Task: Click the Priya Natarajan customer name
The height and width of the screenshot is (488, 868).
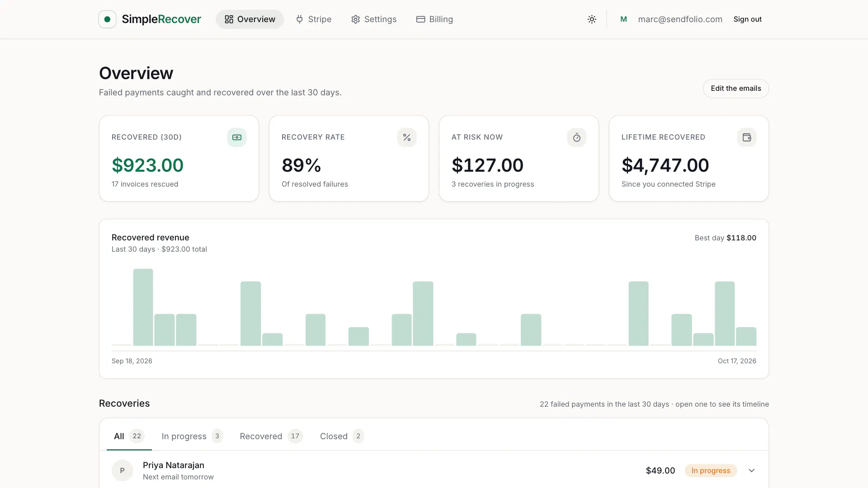Action: point(174,465)
